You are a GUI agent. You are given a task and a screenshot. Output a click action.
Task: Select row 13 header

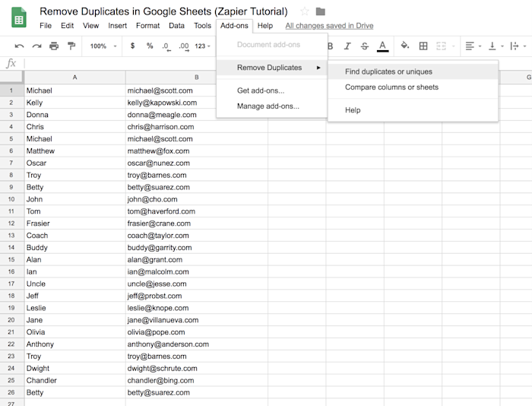pos(11,236)
